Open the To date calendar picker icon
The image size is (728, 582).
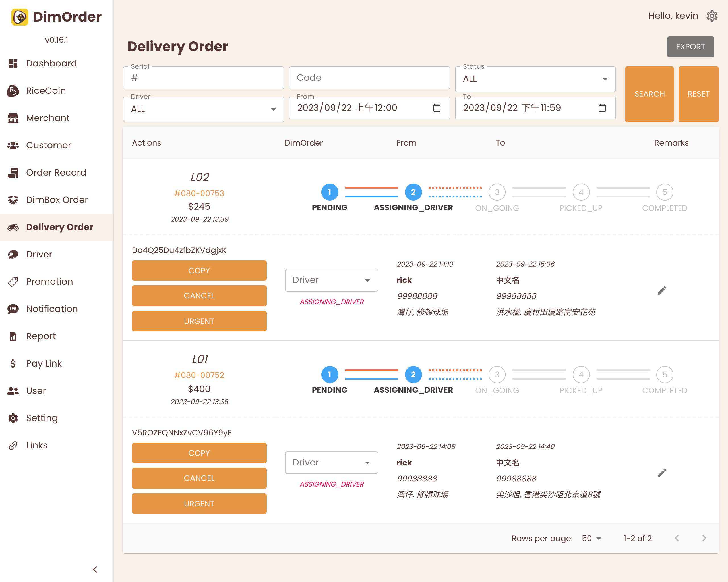pyautogui.click(x=602, y=108)
